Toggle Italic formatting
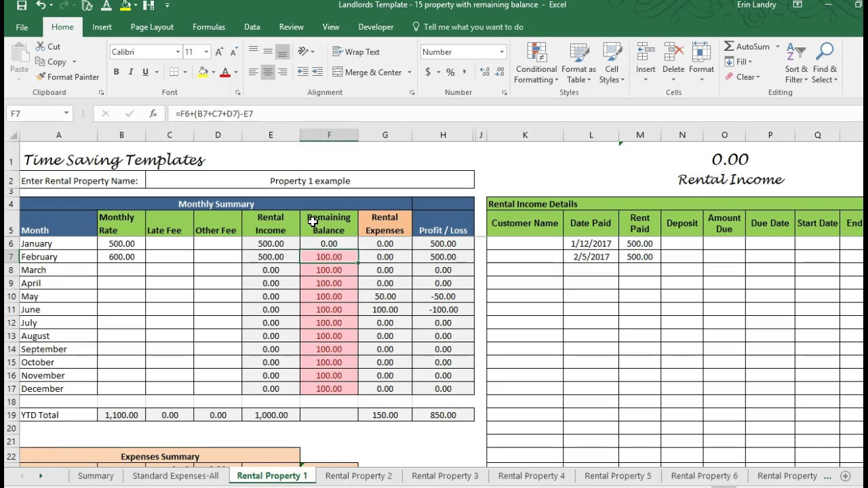The height and width of the screenshot is (488, 868). coord(130,73)
